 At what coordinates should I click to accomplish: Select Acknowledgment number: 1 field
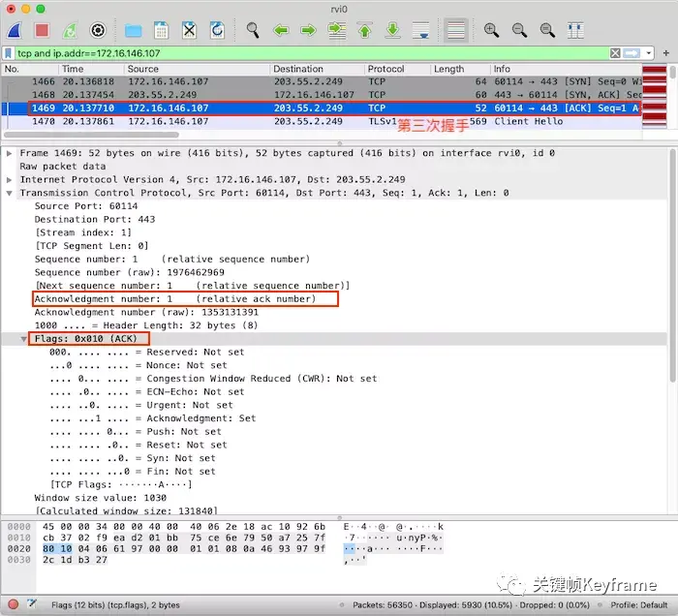tap(175, 299)
